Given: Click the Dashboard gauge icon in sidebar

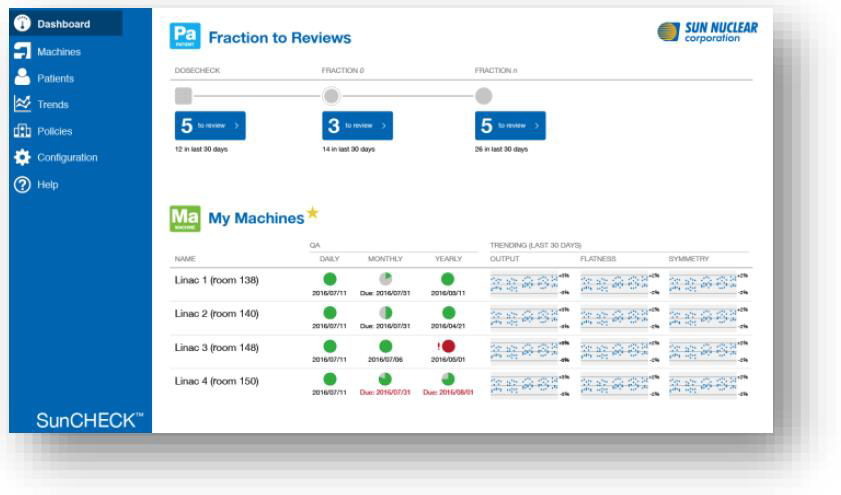Looking at the screenshot, I should point(18,24).
